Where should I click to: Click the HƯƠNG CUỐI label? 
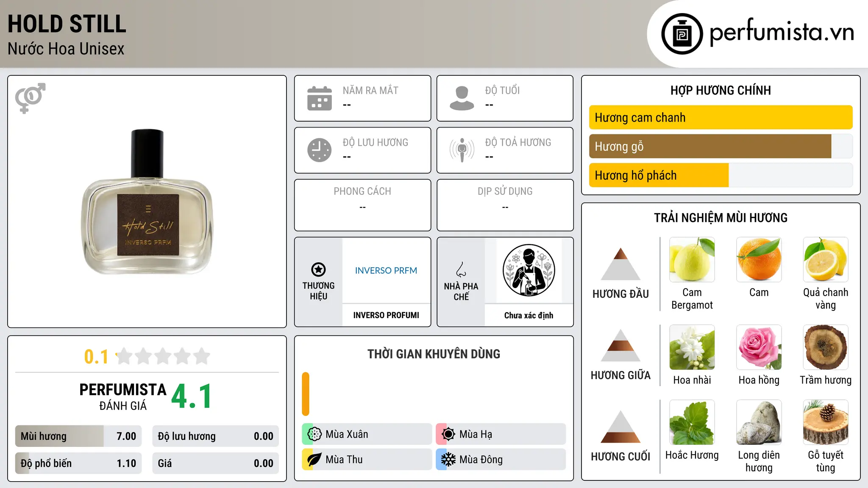pos(620,456)
